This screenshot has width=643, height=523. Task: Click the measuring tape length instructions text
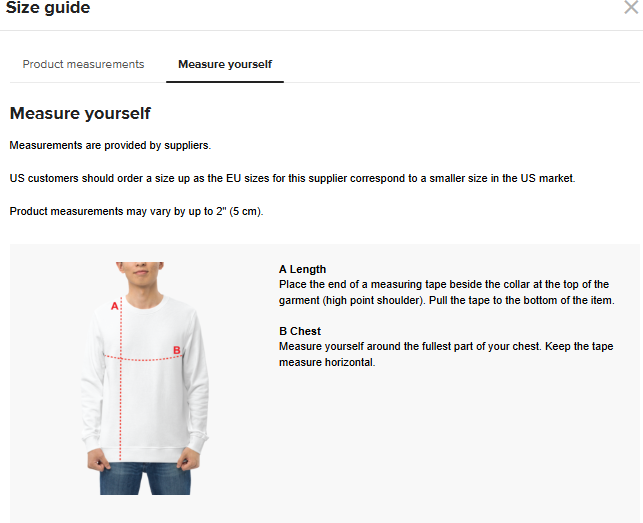coord(447,292)
